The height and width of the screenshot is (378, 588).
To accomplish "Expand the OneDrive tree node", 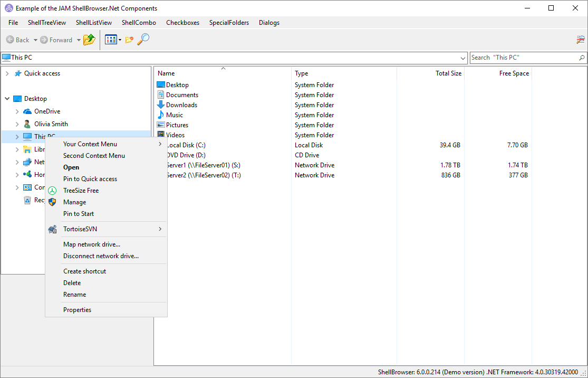I will pos(17,111).
